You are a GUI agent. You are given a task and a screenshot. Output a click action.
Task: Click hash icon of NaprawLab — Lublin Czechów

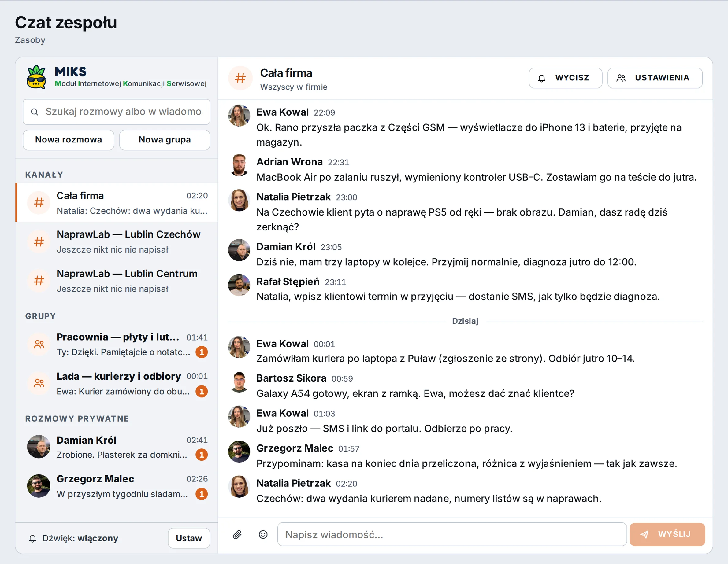tap(39, 242)
